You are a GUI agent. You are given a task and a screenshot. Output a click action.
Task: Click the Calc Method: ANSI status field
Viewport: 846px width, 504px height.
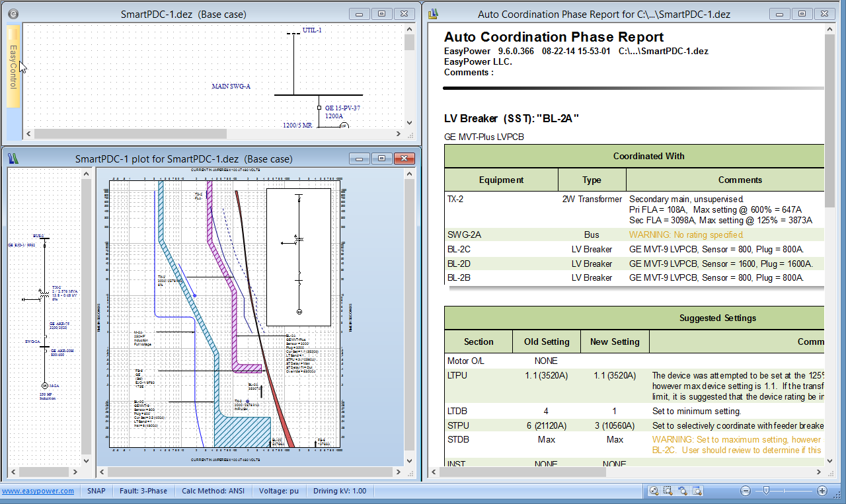pyautogui.click(x=213, y=491)
